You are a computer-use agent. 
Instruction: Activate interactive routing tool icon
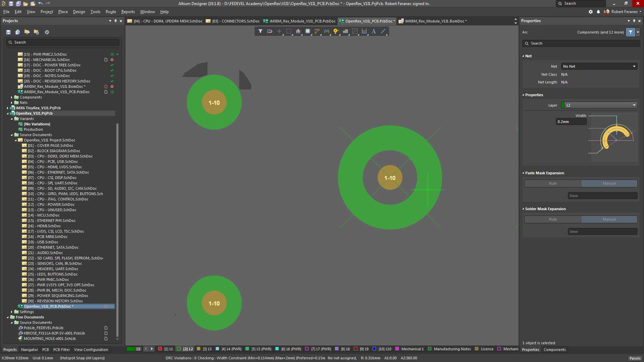[317, 31]
